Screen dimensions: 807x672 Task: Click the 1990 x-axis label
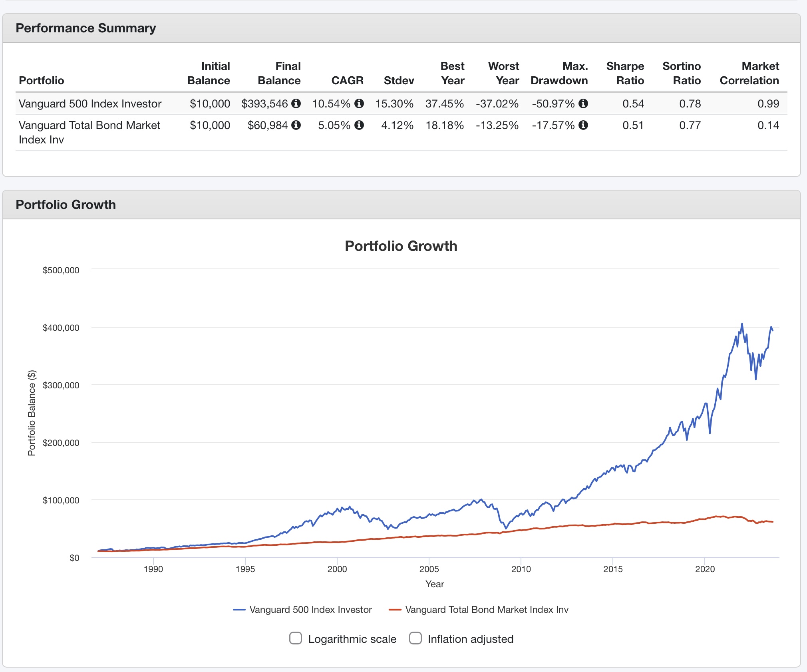tap(153, 569)
